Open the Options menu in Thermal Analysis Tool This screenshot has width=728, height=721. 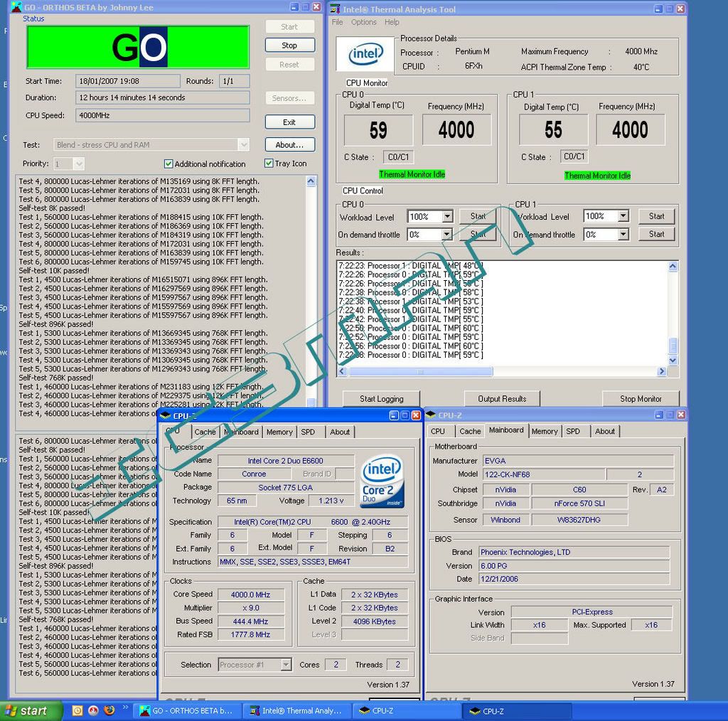tap(363, 22)
